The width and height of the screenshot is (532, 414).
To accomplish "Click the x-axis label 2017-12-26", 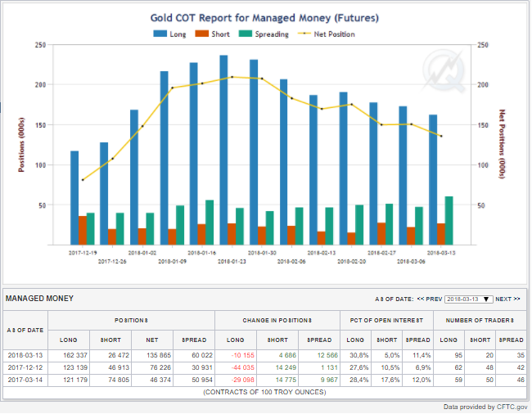I will click(x=112, y=262).
